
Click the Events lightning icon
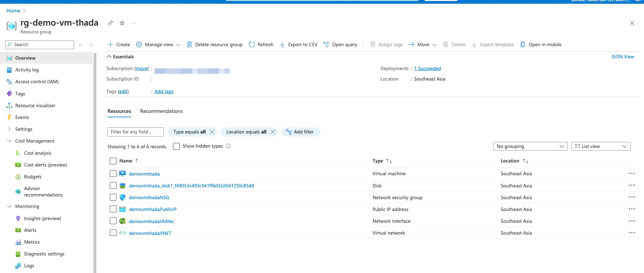(x=9, y=117)
